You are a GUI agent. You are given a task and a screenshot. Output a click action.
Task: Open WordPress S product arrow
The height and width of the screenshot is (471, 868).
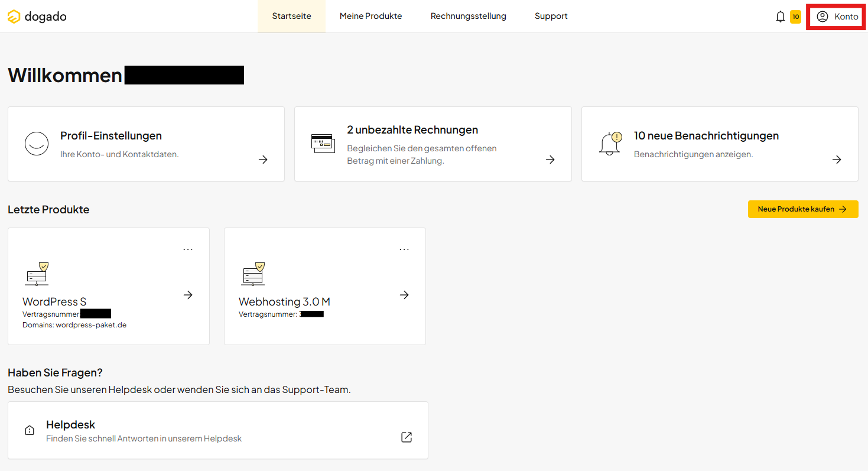click(x=188, y=295)
